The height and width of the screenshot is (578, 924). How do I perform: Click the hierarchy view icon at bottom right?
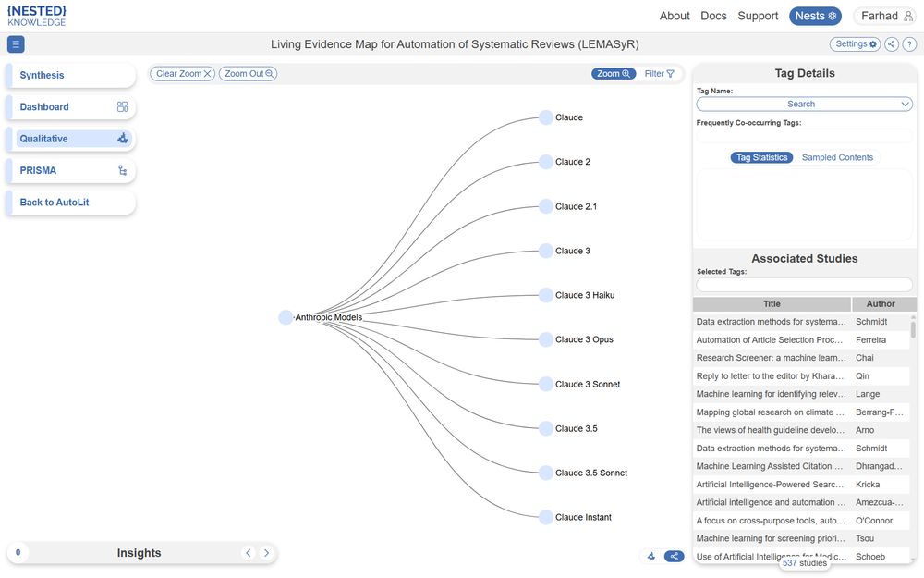[x=651, y=556]
